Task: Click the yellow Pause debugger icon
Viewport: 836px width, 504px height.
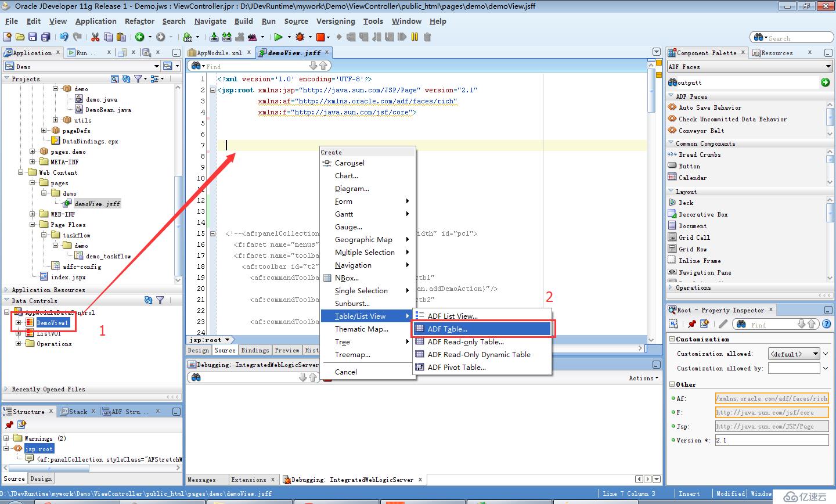Action: tap(415, 37)
